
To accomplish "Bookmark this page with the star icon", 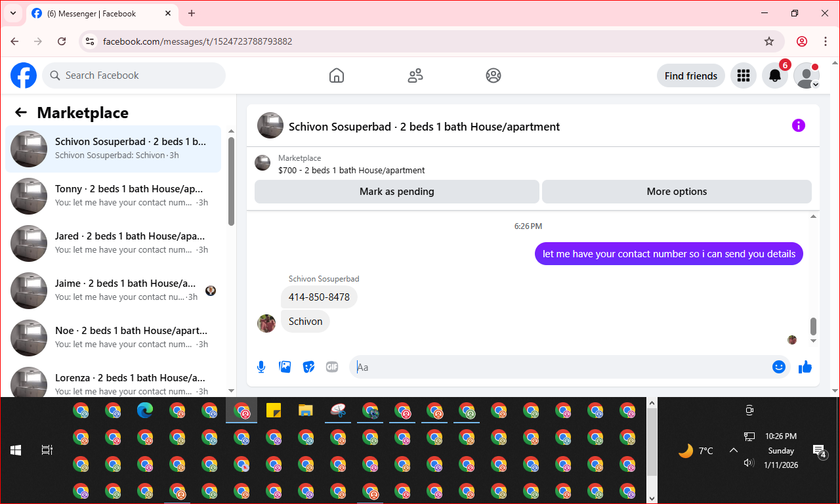I will [x=769, y=41].
